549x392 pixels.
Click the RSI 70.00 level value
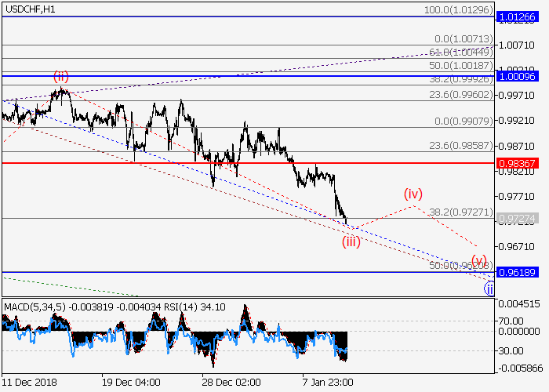[513, 321]
